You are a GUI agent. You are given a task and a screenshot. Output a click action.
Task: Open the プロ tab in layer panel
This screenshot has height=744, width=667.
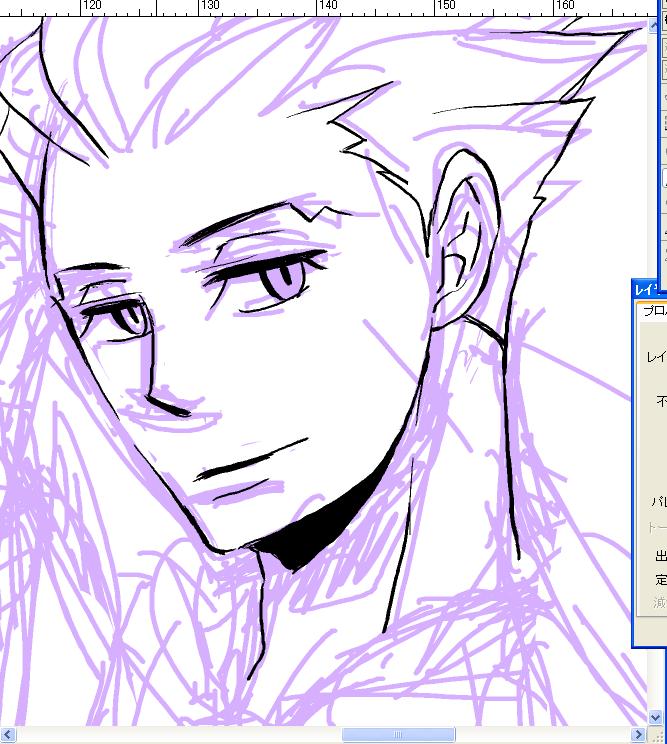click(x=654, y=311)
